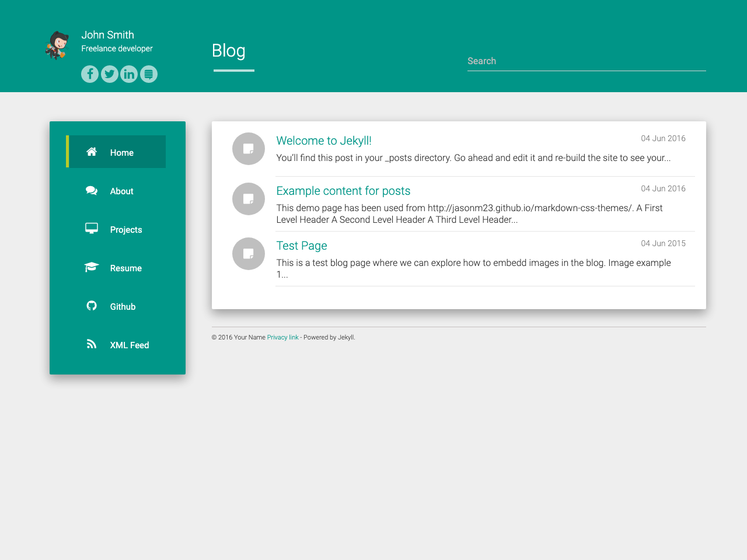
Task: Click the Github logo icon in sidebar
Action: tap(92, 306)
